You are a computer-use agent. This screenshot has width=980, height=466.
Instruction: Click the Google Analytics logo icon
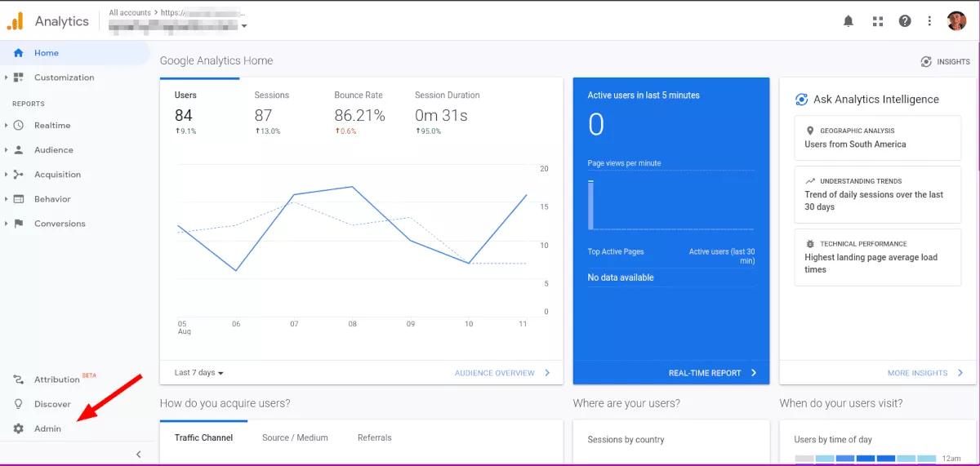[16, 21]
